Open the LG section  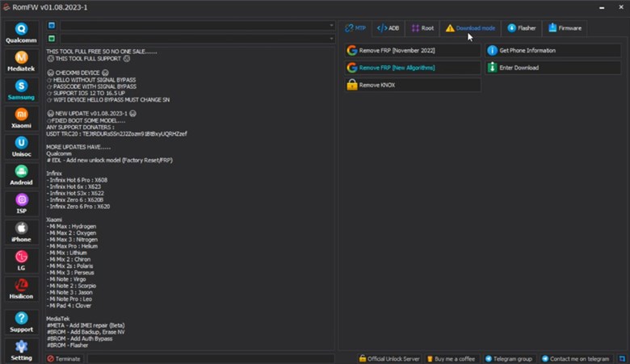click(21, 260)
